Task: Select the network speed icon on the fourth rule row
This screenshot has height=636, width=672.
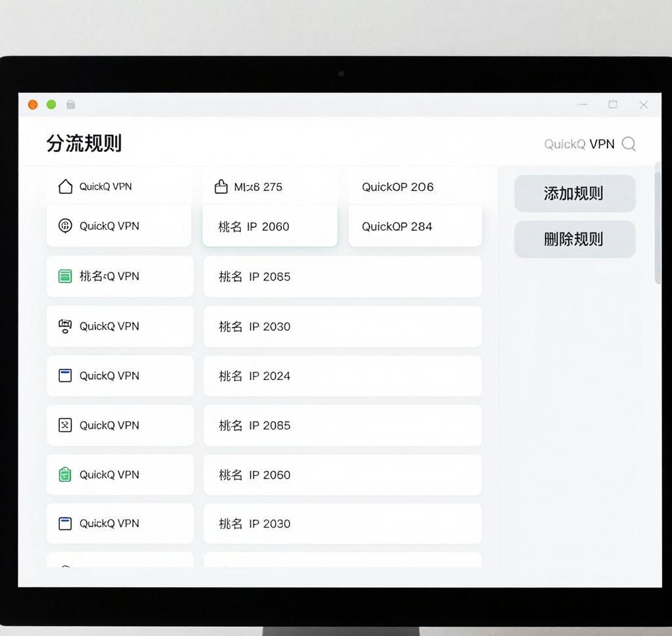Action: tap(65, 326)
